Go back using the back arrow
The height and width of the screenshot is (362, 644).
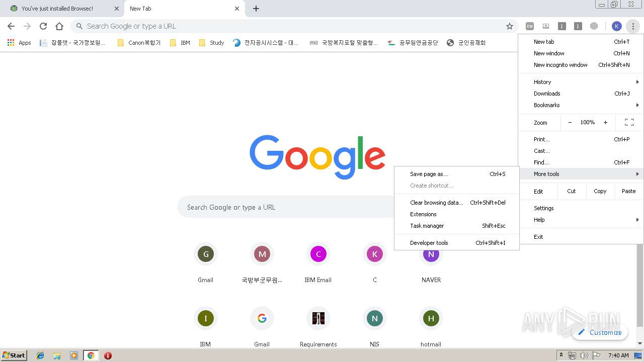(11, 26)
